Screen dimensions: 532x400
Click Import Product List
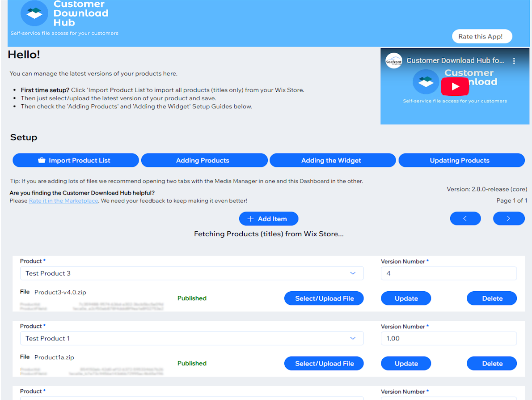click(76, 160)
